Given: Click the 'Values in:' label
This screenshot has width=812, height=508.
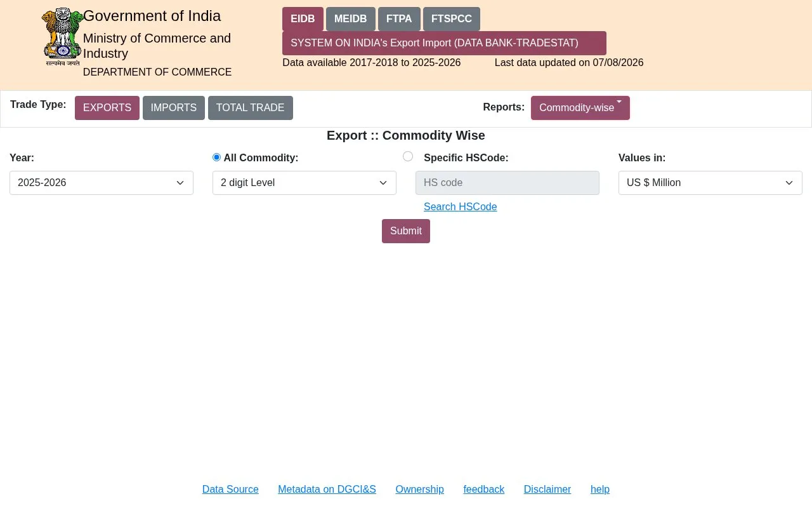Looking at the screenshot, I should coord(642,158).
